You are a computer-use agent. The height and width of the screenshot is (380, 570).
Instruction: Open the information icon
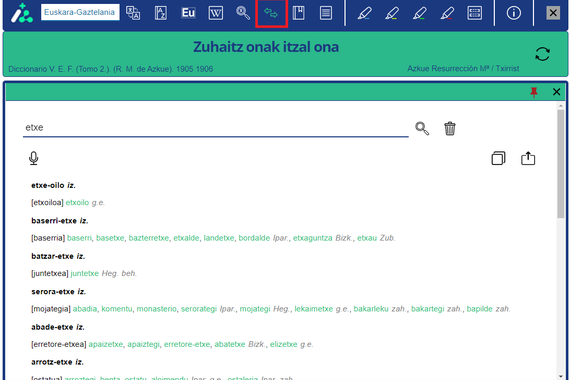tap(514, 13)
